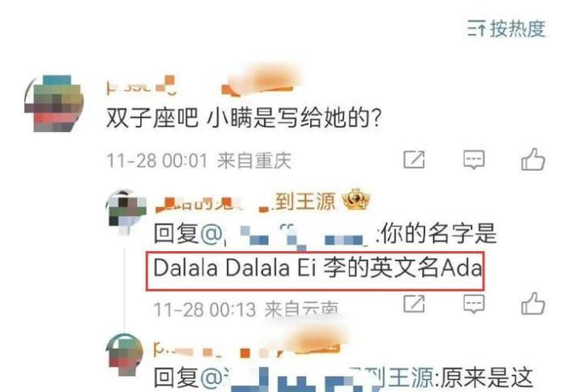The width and height of the screenshot is (567, 392).
Task: Select the comment text 双子座吧 小瞒是写给她的?
Action: pyautogui.click(x=244, y=118)
